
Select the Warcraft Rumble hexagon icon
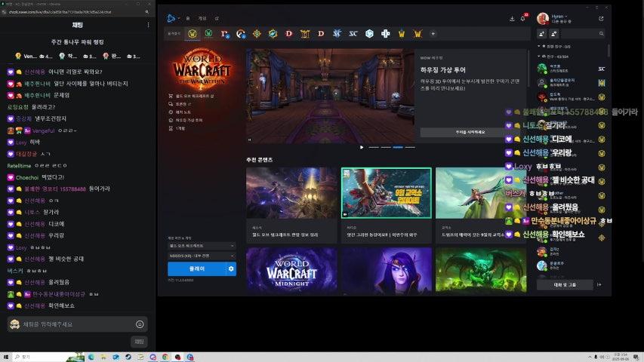click(369, 34)
